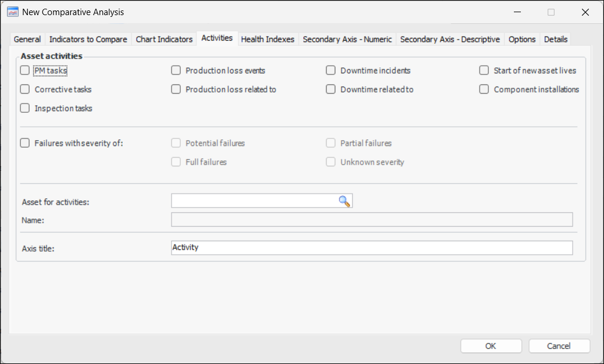Switch to the General tab
Screen dimensions: 604x364
(27, 40)
